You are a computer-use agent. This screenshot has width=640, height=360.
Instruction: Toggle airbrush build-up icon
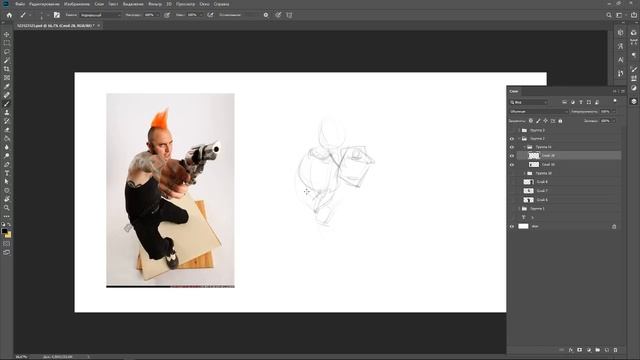tap(210, 15)
